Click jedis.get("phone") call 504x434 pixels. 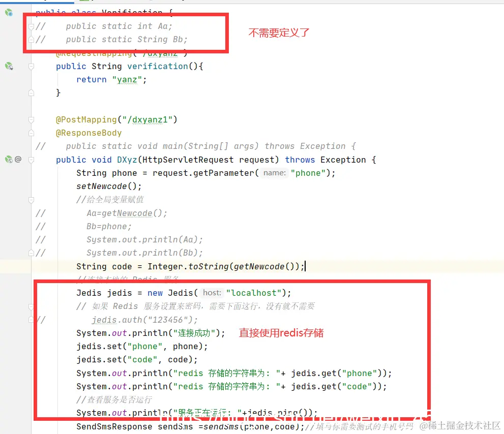pos(336,374)
